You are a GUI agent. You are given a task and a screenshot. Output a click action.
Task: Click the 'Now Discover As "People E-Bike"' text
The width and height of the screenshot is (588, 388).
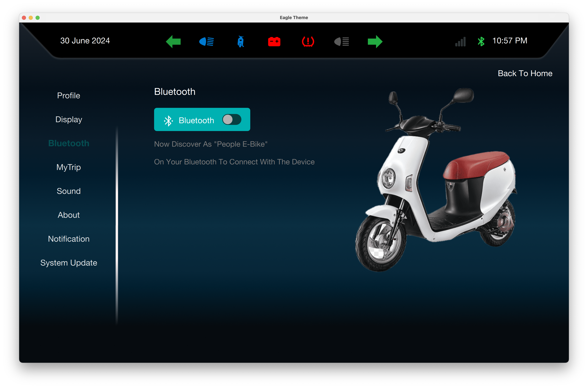[x=211, y=144]
